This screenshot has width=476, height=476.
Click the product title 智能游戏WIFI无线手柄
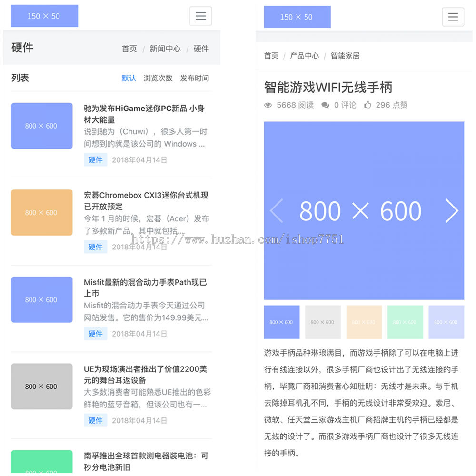328,88
